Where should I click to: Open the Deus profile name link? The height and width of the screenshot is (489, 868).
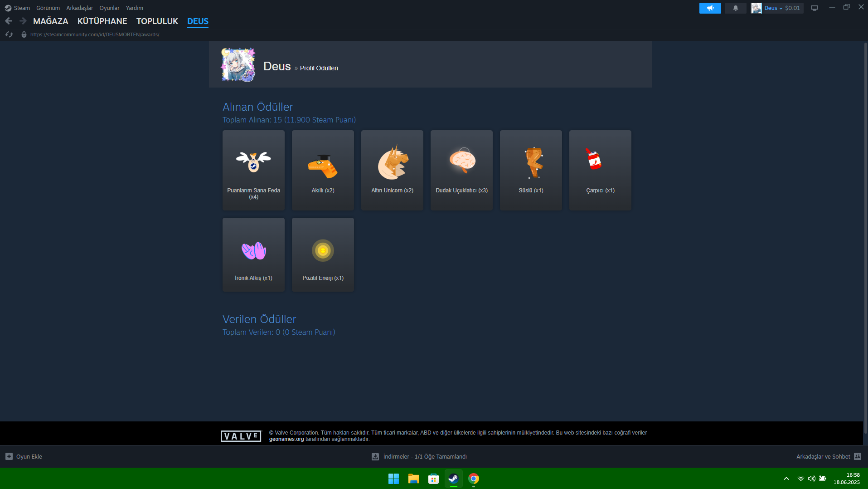(277, 66)
